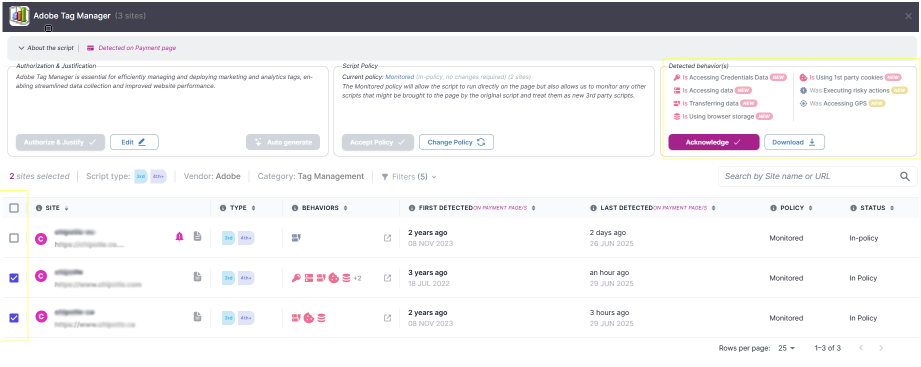The width and height of the screenshot is (921, 367).
Task: Click the info icon beside the FIRST DETECTED header
Action: [x=412, y=208]
